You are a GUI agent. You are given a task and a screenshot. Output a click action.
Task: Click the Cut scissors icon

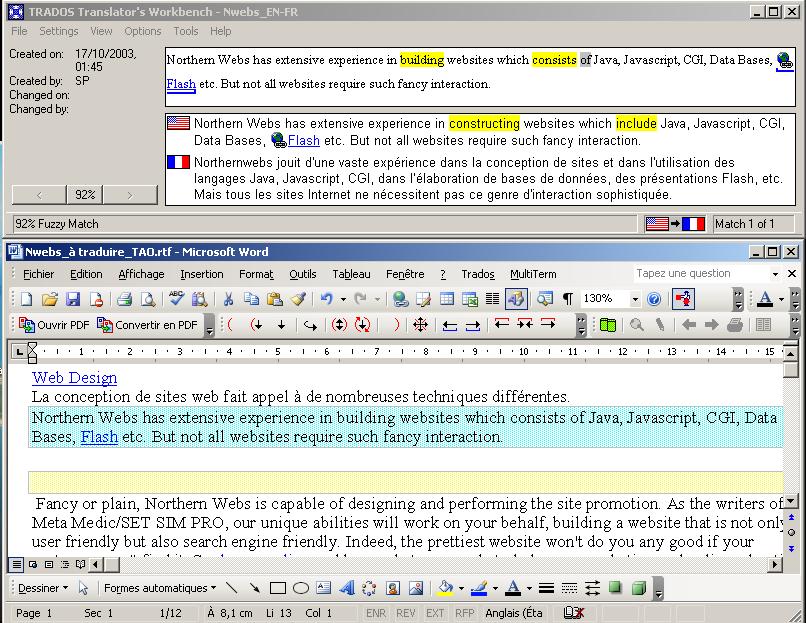[x=228, y=299]
